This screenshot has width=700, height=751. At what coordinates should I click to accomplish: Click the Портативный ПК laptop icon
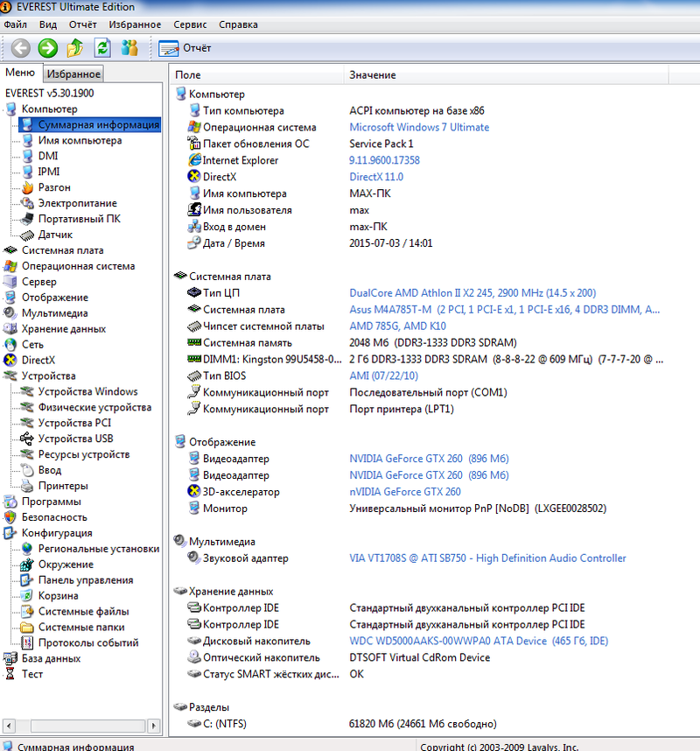28,219
